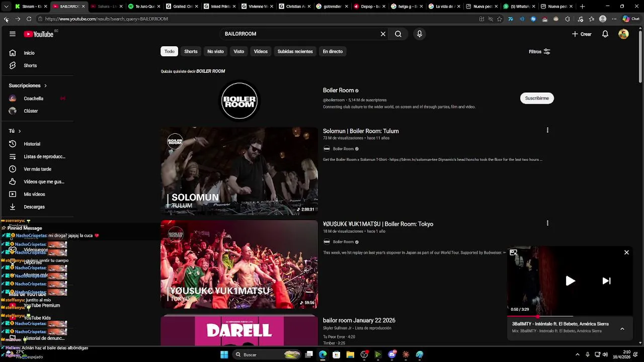The width and height of the screenshot is (644, 362).
Task: Expand miniplayer queue chevron
Action: point(622,329)
